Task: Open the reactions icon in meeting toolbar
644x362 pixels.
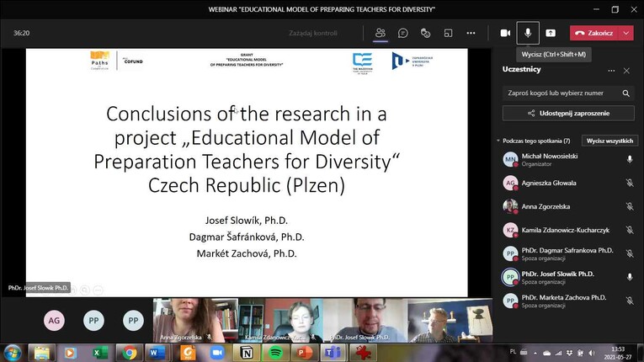Action: (x=426, y=33)
